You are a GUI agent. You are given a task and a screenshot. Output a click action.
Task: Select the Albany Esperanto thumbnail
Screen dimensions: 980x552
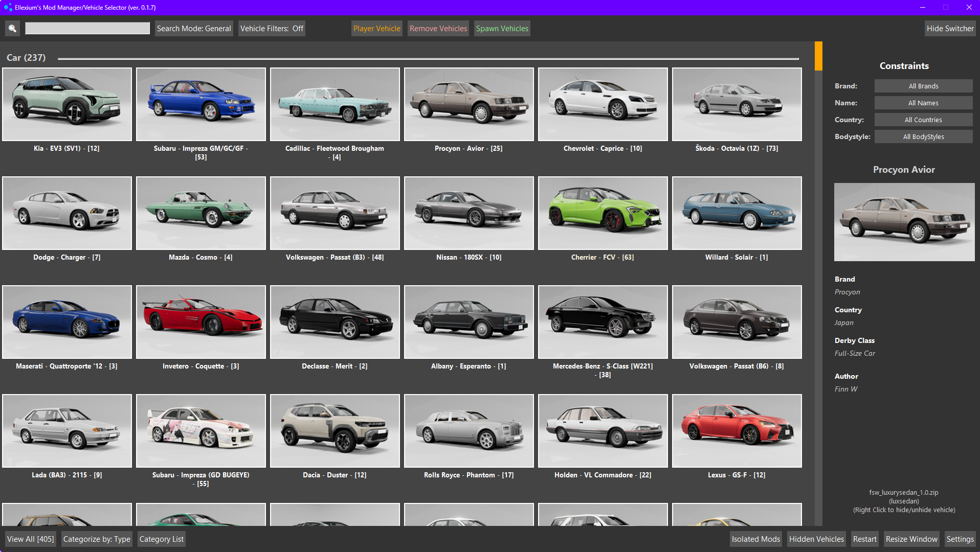pos(469,322)
